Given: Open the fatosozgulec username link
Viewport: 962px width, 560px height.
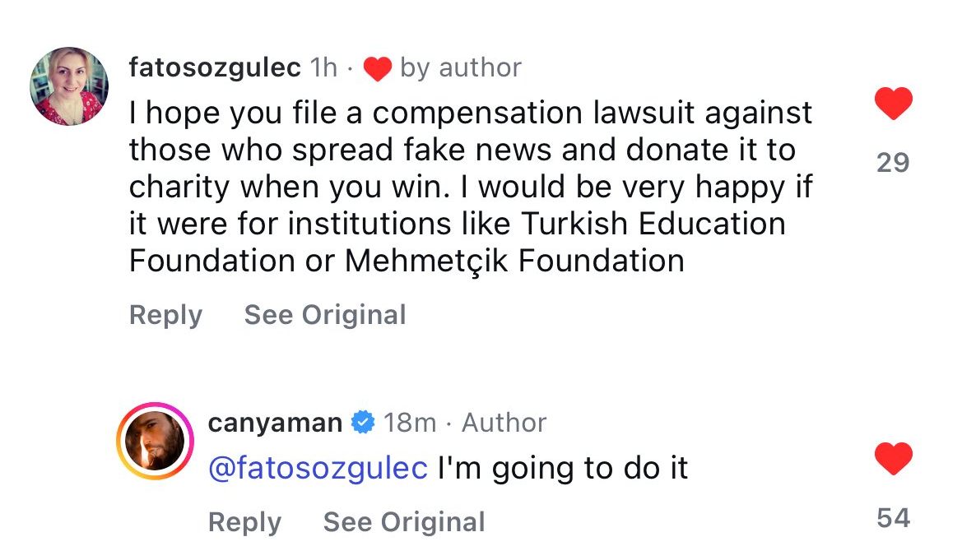Looking at the screenshot, I should click(x=215, y=67).
